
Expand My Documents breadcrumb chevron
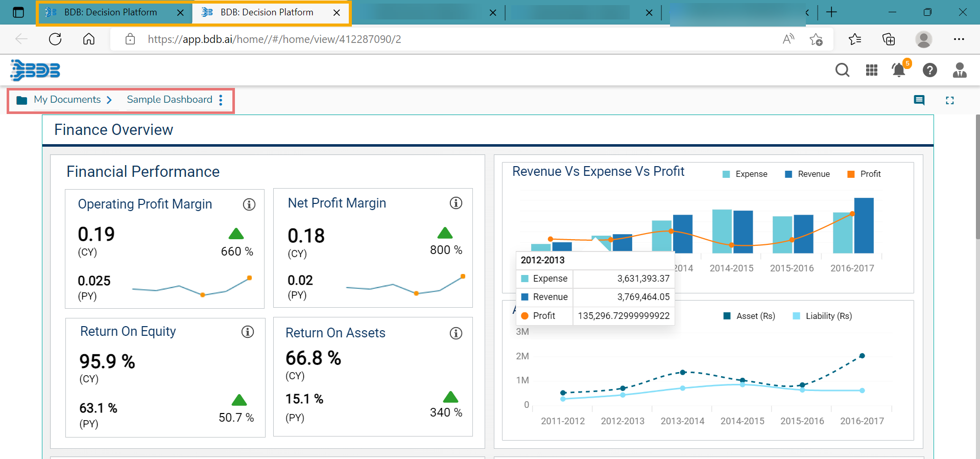109,100
